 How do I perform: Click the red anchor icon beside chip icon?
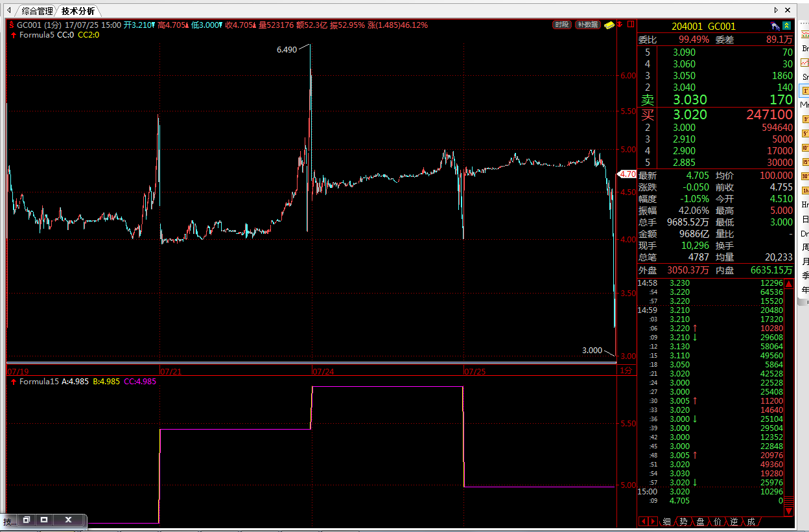pyautogui.click(x=620, y=25)
